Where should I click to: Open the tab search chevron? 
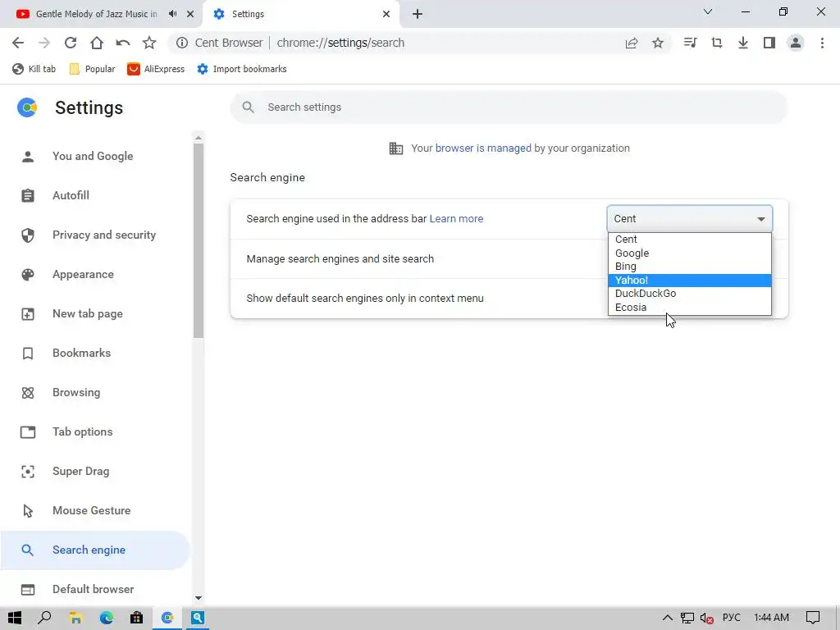708,11
